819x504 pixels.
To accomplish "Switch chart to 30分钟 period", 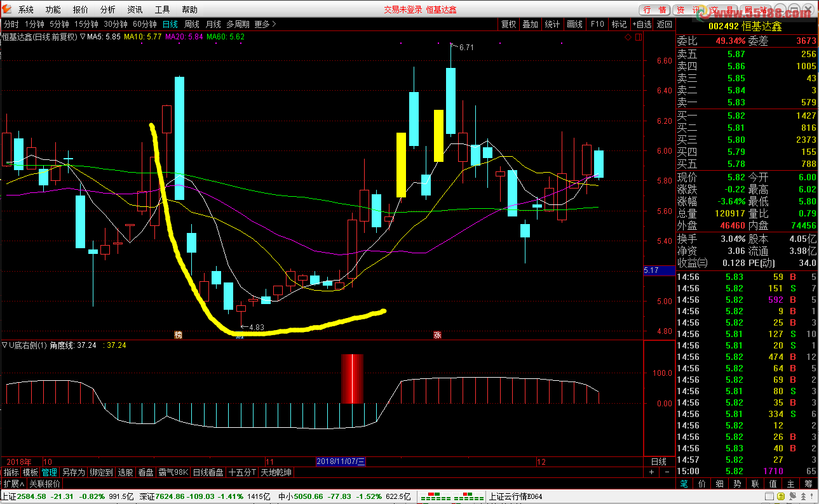I will [116, 24].
